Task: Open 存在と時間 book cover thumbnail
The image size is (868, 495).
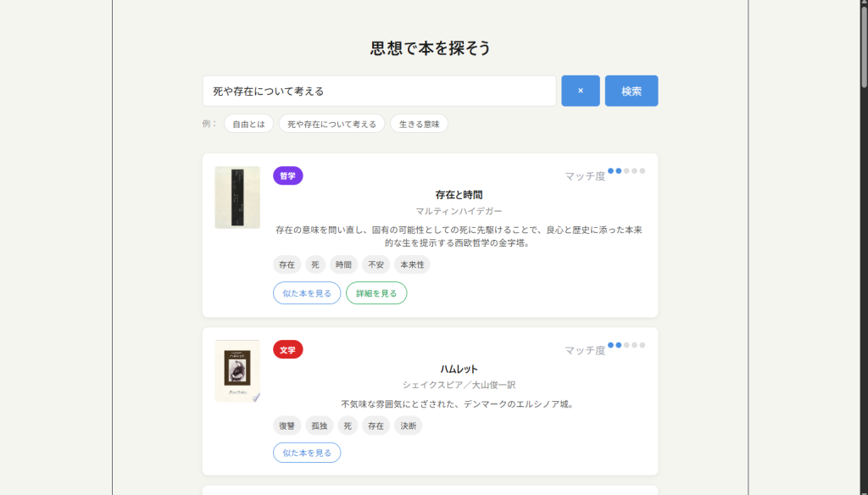Action: [x=237, y=197]
